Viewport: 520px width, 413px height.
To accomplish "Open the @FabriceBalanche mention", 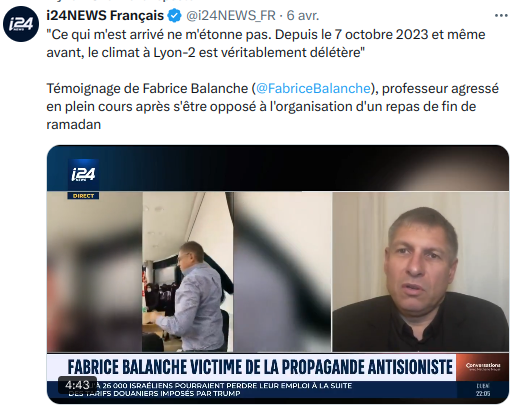I will point(313,89).
